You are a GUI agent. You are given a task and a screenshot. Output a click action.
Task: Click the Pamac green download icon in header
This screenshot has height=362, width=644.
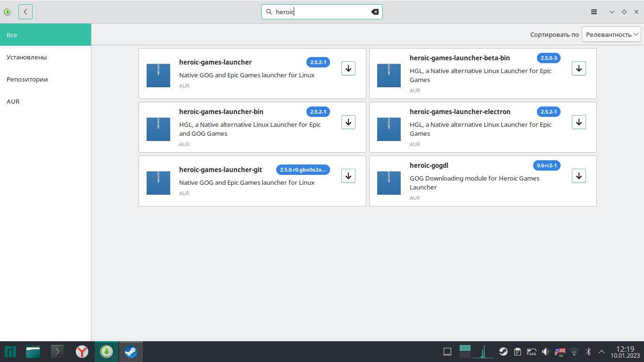coord(8,12)
